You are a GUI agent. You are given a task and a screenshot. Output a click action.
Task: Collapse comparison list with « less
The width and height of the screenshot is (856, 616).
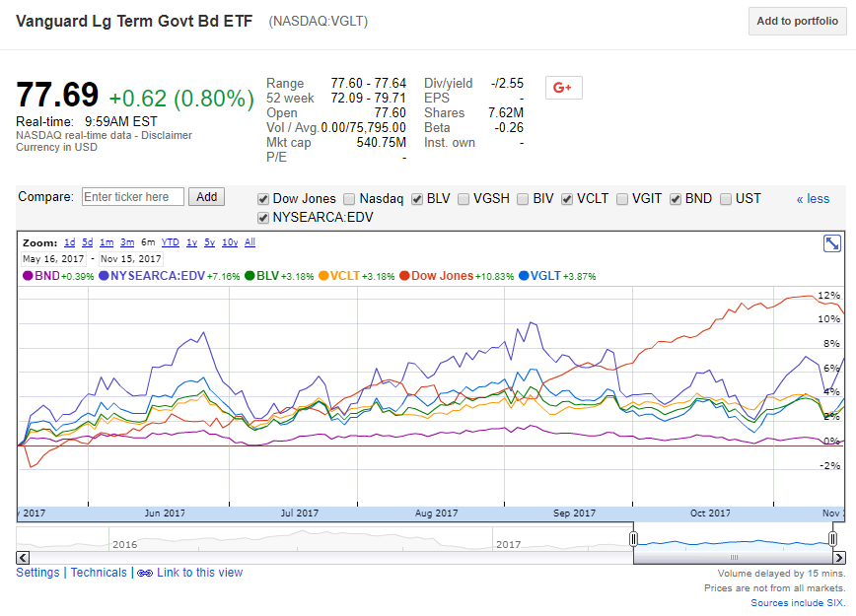[813, 199]
